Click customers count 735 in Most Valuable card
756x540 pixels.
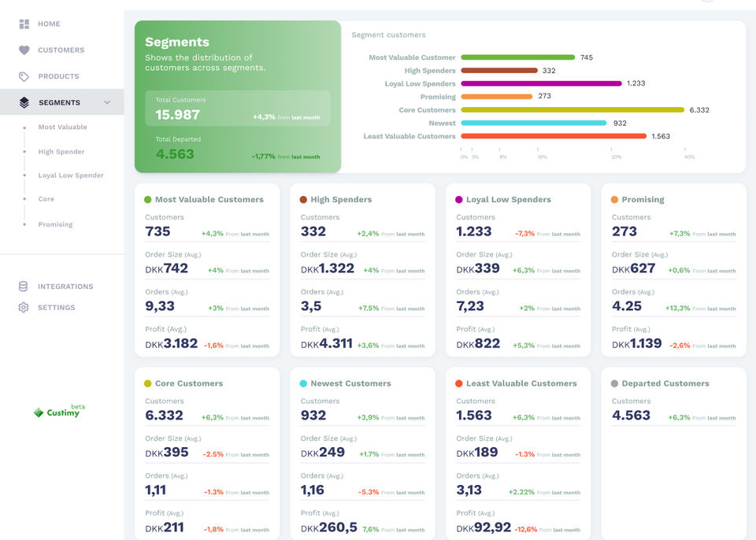tap(157, 231)
